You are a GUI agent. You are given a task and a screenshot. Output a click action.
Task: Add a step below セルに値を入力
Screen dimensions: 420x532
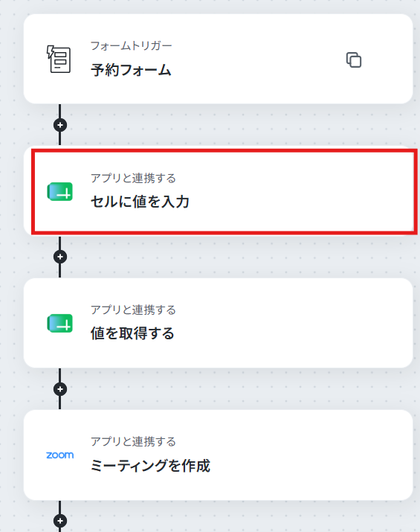pyautogui.click(x=60, y=257)
